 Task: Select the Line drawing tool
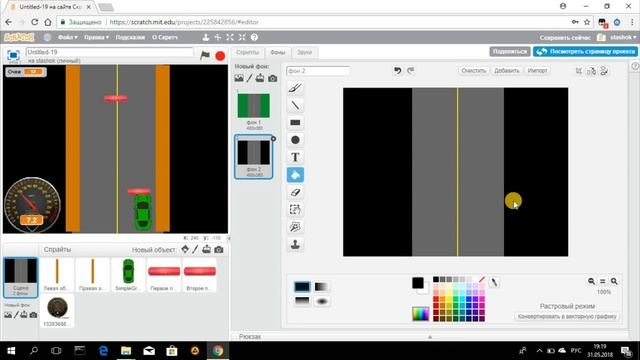pos(295,105)
